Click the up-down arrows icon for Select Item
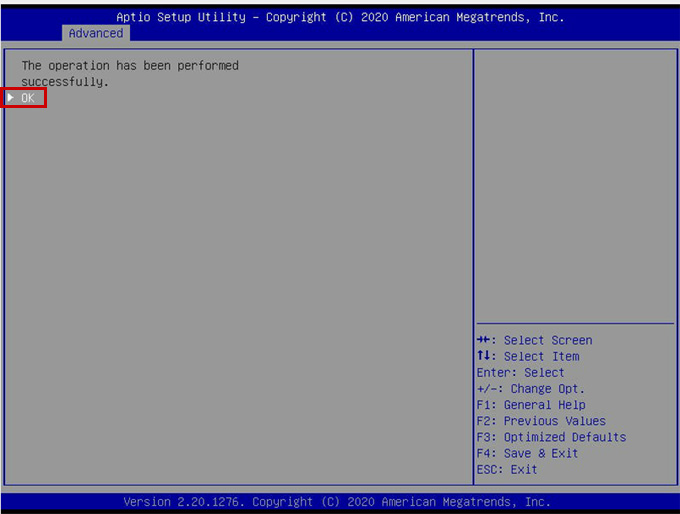 [483, 356]
